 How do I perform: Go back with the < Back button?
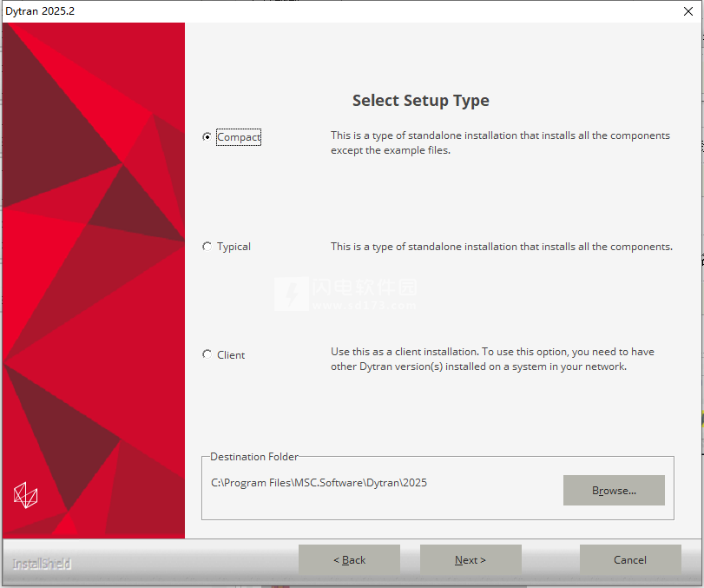[349, 560]
